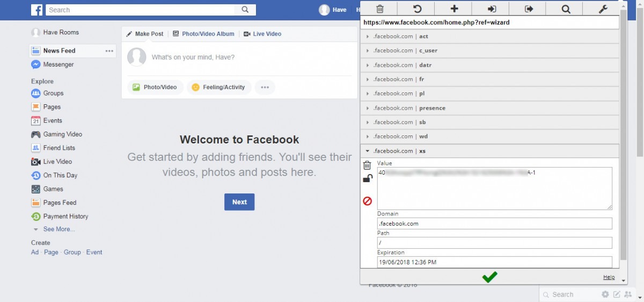The height and width of the screenshot is (302, 644).
Task: Open cookie editor options wrench icon
Action: pyautogui.click(x=602, y=9)
